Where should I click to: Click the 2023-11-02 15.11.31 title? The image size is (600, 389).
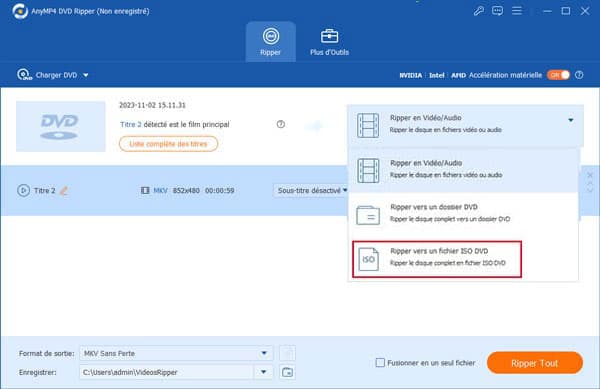pyautogui.click(x=152, y=105)
